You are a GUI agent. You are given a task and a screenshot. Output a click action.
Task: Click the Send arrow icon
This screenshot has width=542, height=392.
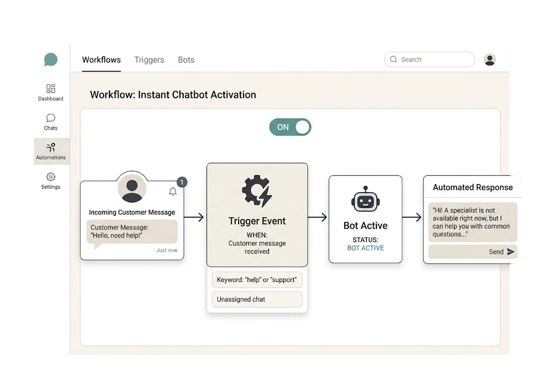pos(511,252)
